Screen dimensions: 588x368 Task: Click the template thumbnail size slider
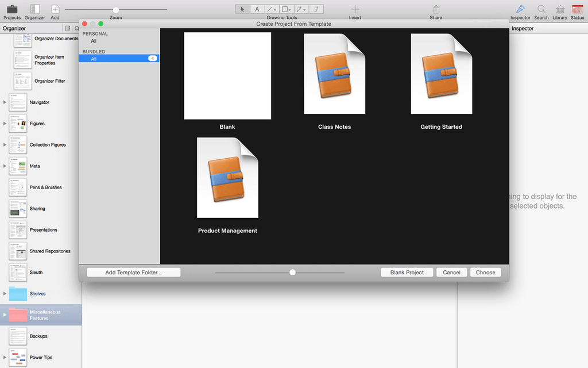[292, 273]
